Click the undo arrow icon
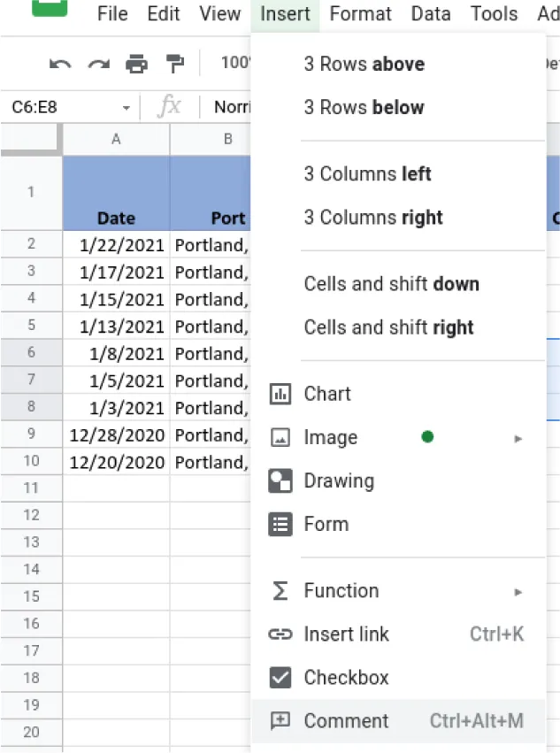Image resolution: width=560 pixels, height=753 pixels. 60,64
